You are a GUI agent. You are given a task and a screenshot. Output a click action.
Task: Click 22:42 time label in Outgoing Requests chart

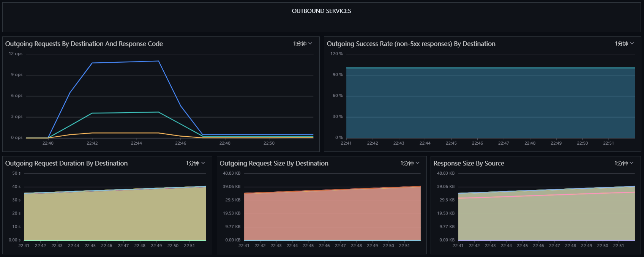92,143
